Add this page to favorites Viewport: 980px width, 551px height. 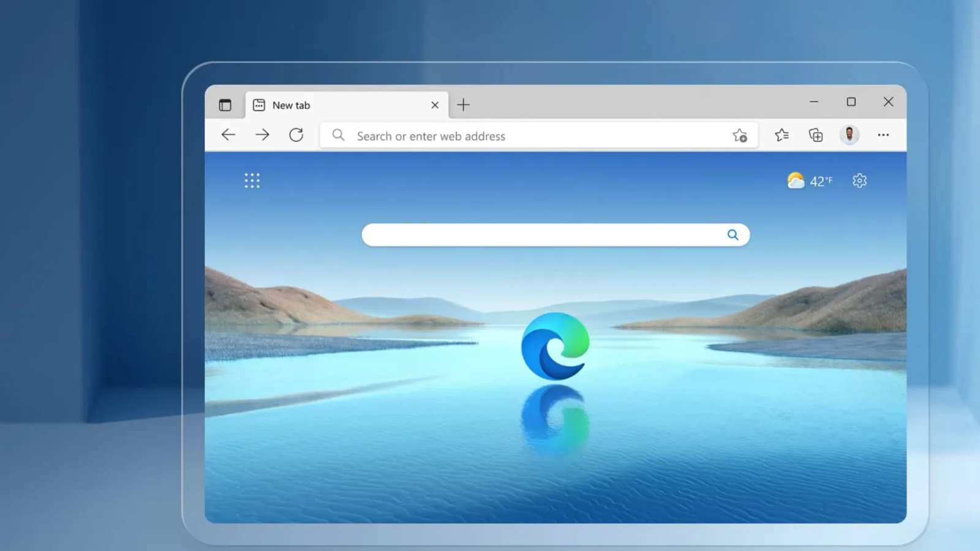click(x=740, y=136)
